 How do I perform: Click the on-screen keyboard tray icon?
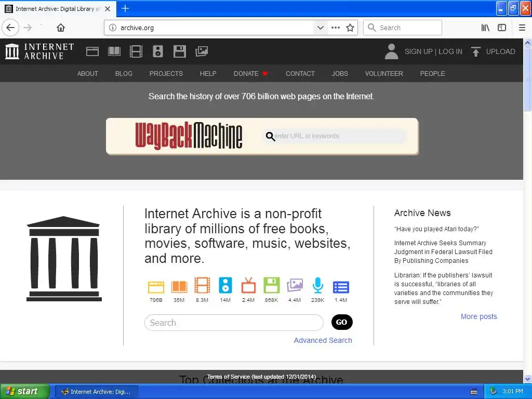pos(474,392)
